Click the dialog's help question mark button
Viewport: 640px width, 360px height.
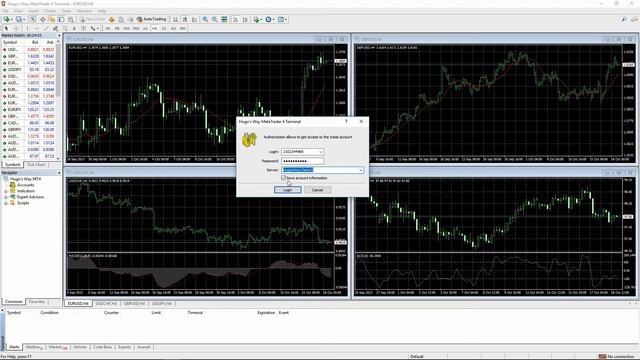tap(346, 121)
